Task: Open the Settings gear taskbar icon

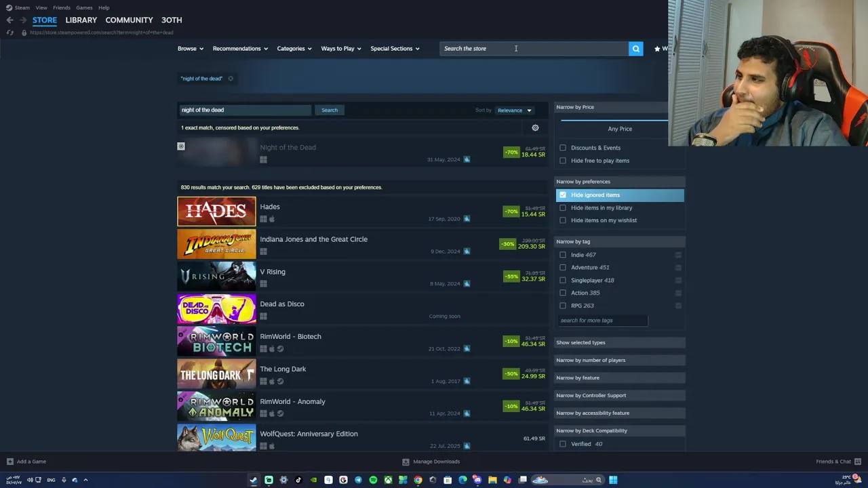Action: coord(283,480)
